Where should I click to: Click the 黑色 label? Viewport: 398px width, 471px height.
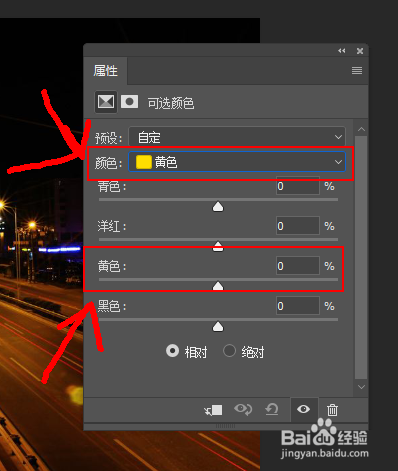point(112,306)
